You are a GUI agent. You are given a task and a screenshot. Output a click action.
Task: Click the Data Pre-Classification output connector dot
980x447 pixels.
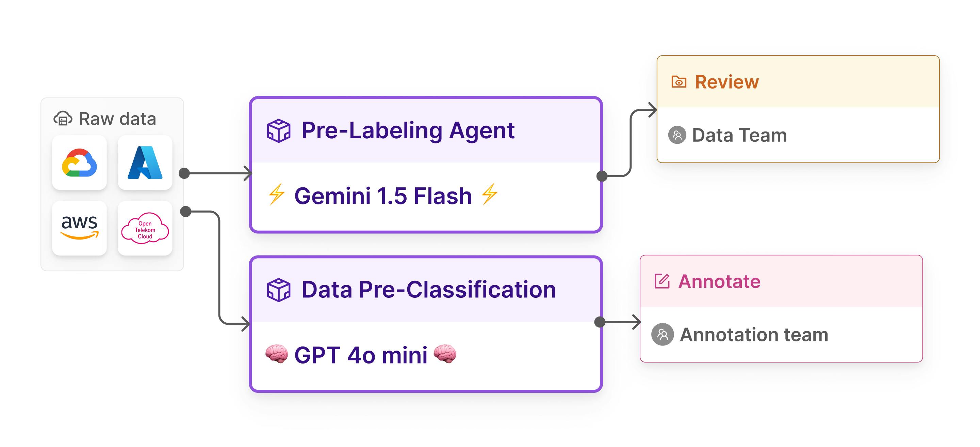[600, 322]
